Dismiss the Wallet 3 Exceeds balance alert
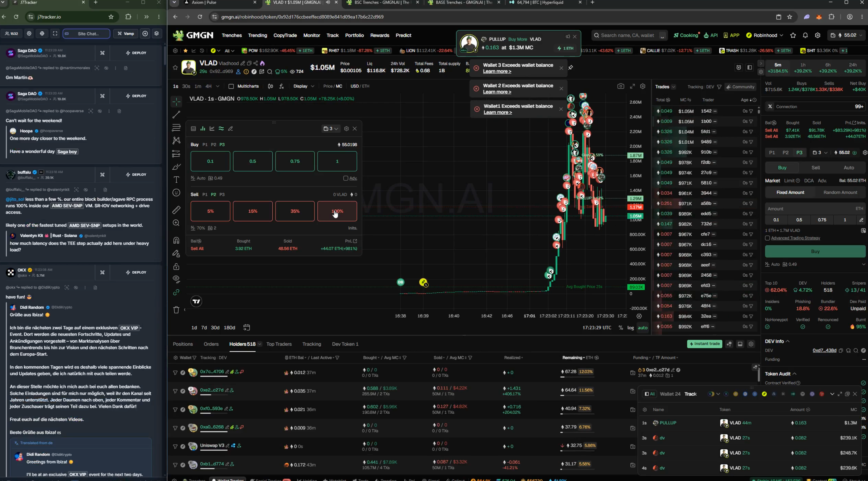The image size is (868, 481). coord(561,68)
